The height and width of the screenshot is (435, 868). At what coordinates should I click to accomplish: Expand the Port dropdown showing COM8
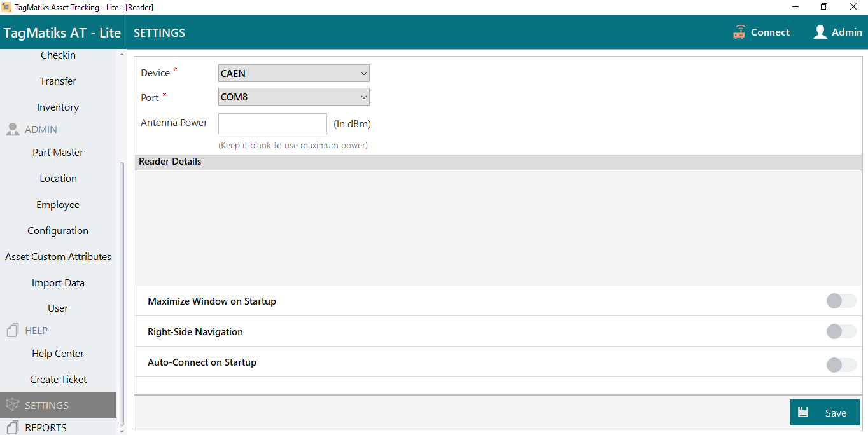click(293, 97)
